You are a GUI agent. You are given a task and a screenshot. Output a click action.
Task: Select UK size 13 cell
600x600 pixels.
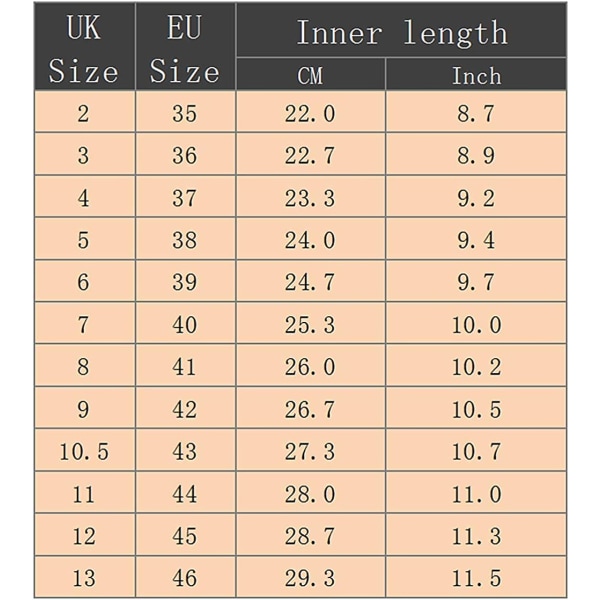click(x=85, y=577)
